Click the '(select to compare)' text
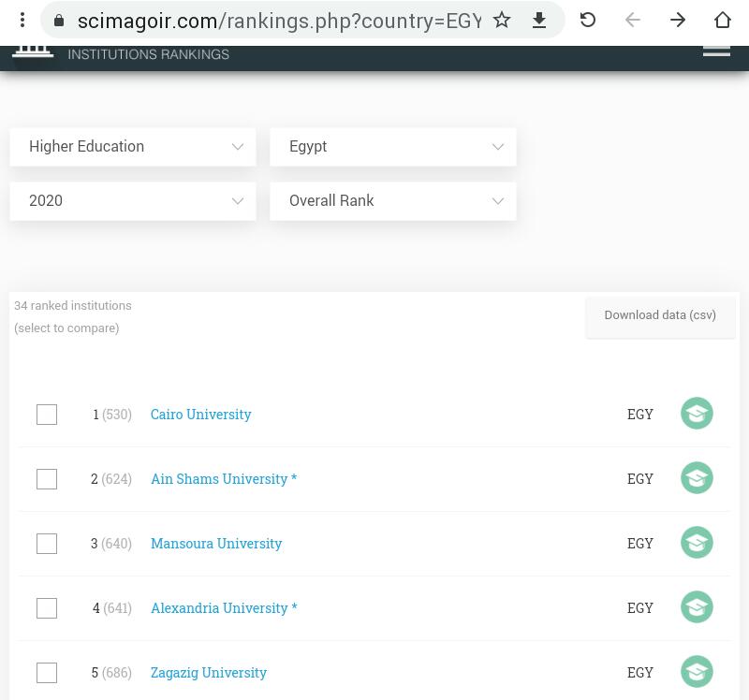Image resolution: width=749 pixels, height=700 pixels. (x=66, y=328)
